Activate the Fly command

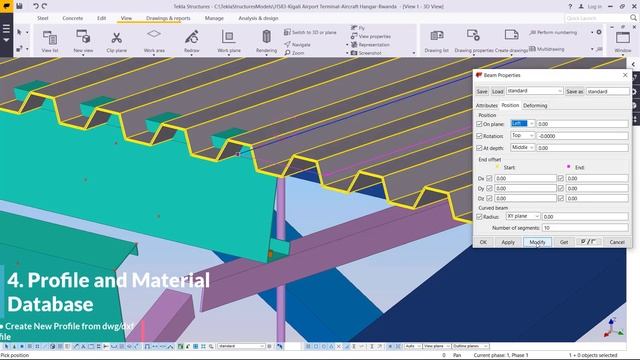[x=358, y=28]
